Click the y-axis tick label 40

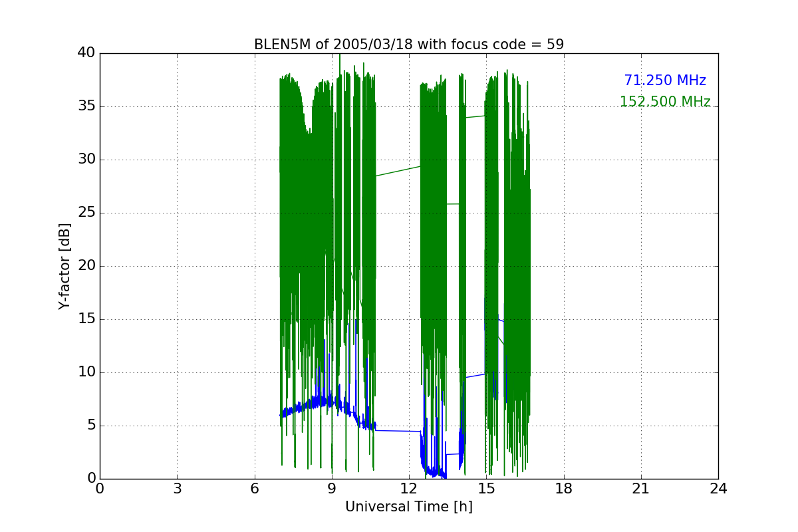tap(86, 53)
